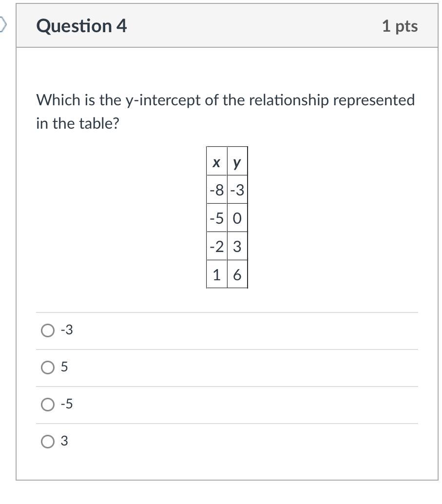Image resolution: width=442 pixels, height=504 pixels.
Task: Click the -3 cell in table's y column
Action: [237, 190]
